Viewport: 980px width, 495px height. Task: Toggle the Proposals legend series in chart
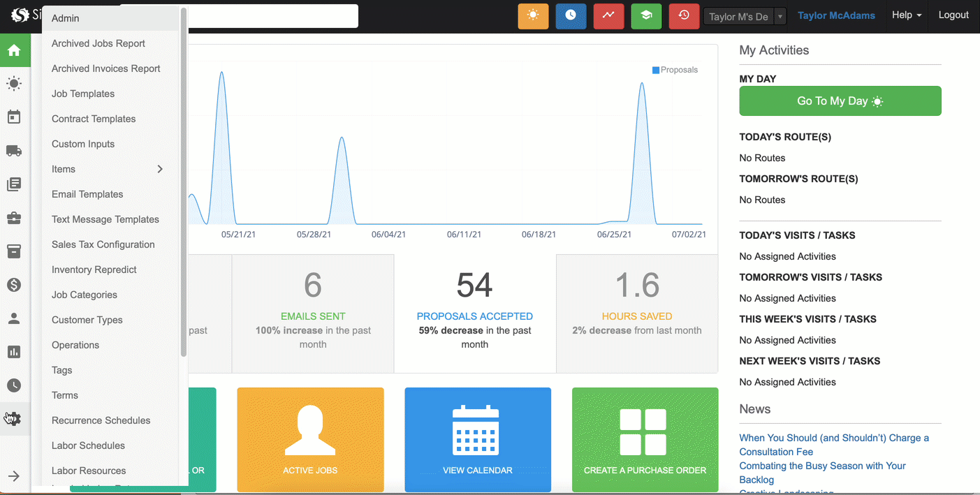tap(675, 70)
